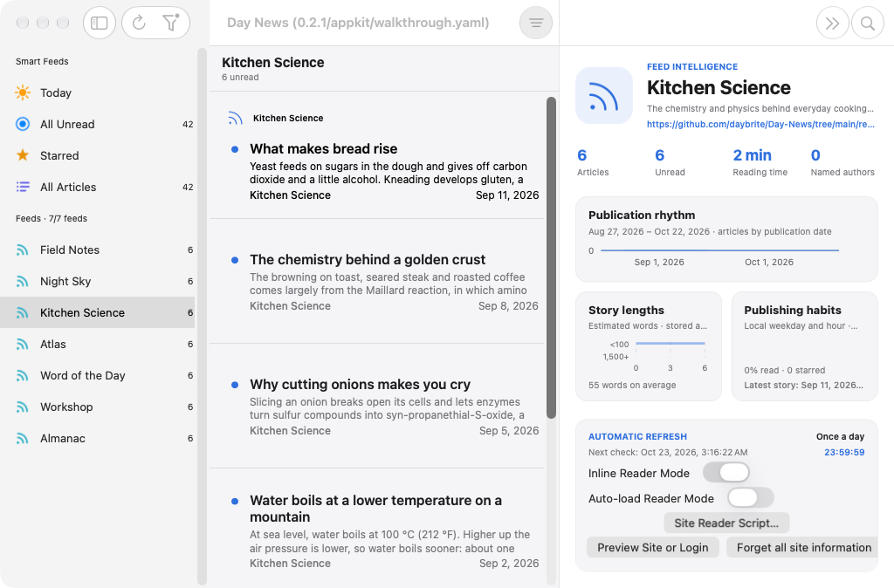Open search with magnifier icon

868,23
